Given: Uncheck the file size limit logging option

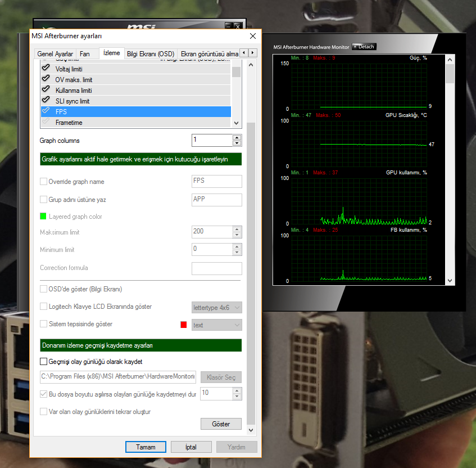Looking at the screenshot, I should [43, 394].
